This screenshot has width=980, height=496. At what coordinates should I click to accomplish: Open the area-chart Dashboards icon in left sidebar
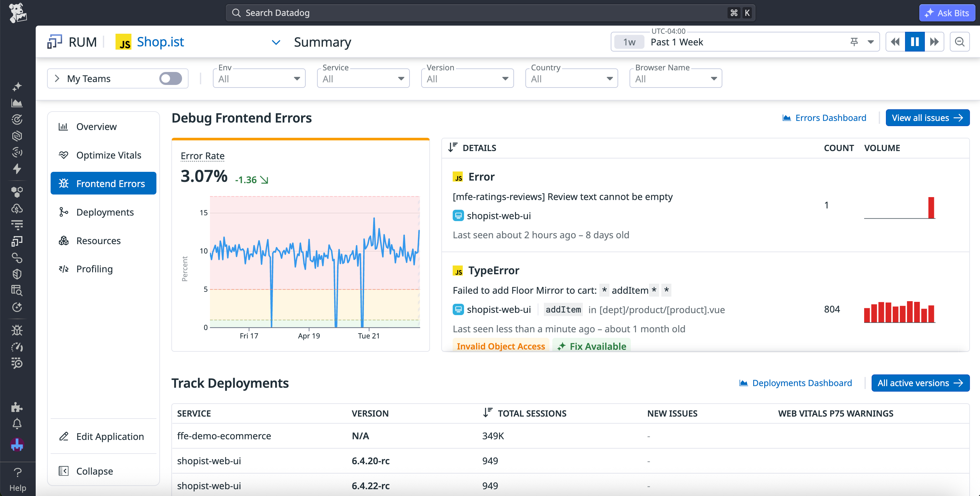coord(17,103)
